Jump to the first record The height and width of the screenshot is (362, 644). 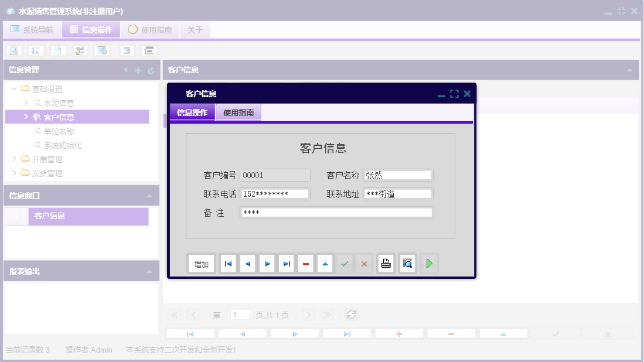(228, 264)
